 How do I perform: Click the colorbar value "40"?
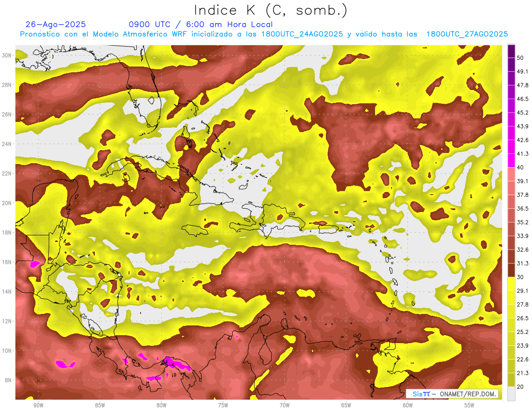[x=521, y=167]
